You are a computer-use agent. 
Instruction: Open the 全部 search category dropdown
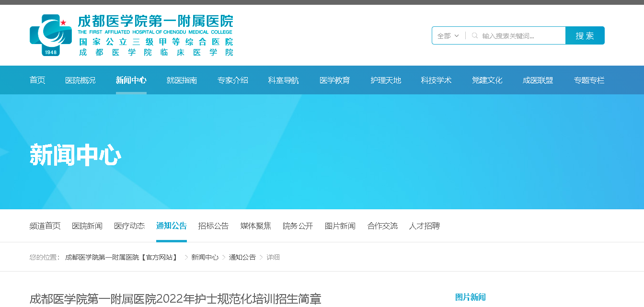tap(448, 36)
